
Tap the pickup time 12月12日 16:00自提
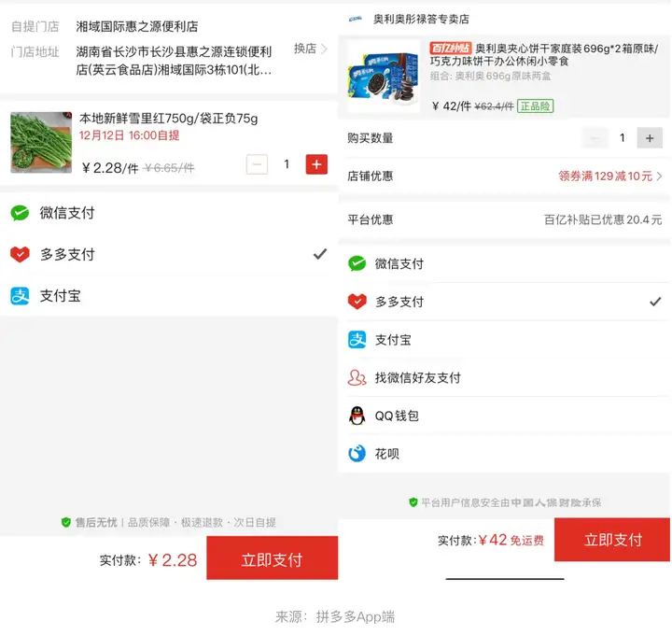[x=130, y=135]
